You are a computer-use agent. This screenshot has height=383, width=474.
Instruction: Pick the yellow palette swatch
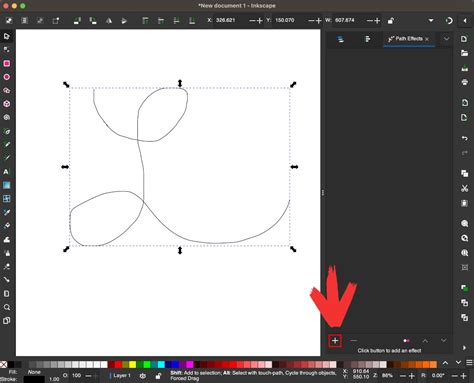tap(132, 364)
